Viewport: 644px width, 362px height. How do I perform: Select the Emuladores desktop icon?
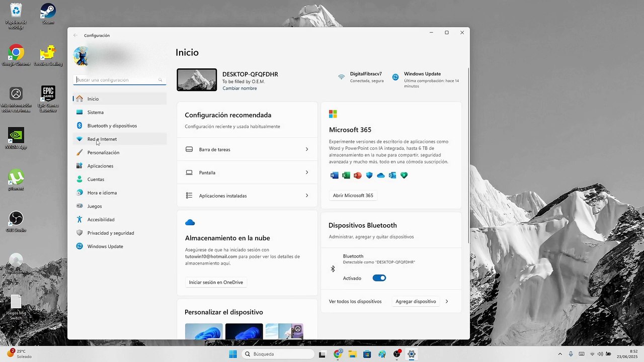[16, 263]
